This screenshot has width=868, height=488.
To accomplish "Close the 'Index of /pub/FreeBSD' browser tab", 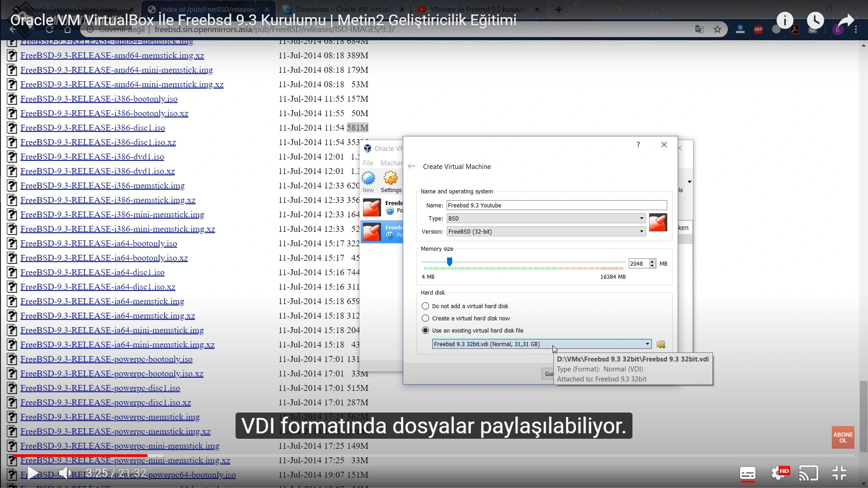I will click(268, 9).
